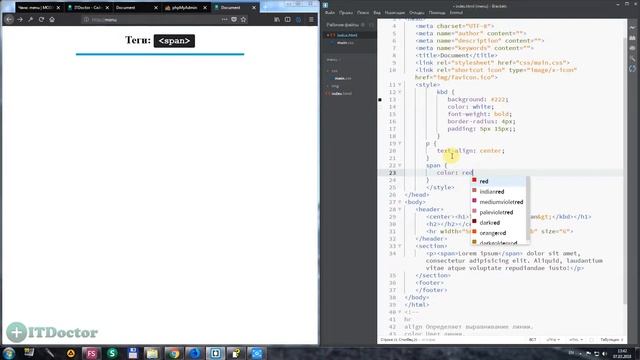Open the menu project dropdown in Brackets sidebar

(334, 60)
